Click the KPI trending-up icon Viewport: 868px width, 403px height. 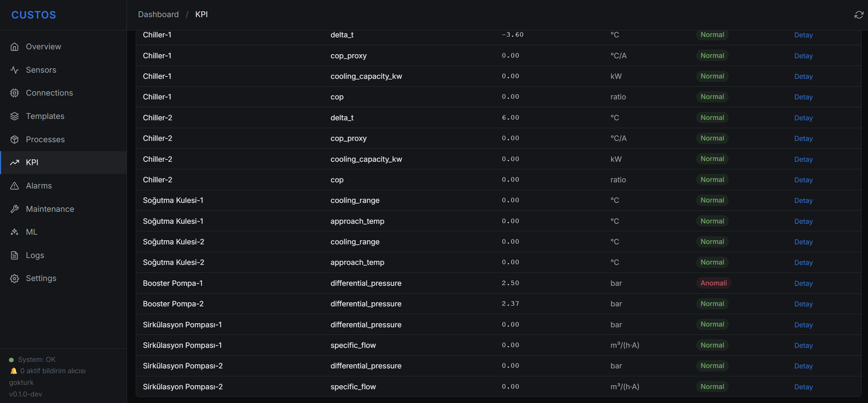click(x=15, y=162)
